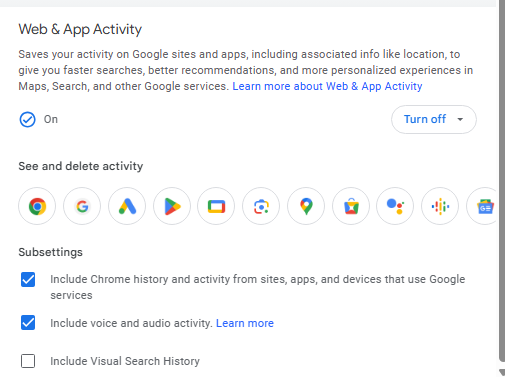Screen dimensions: 505x377
Task: Open Google TV activity icon
Action: pyautogui.click(x=216, y=206)
